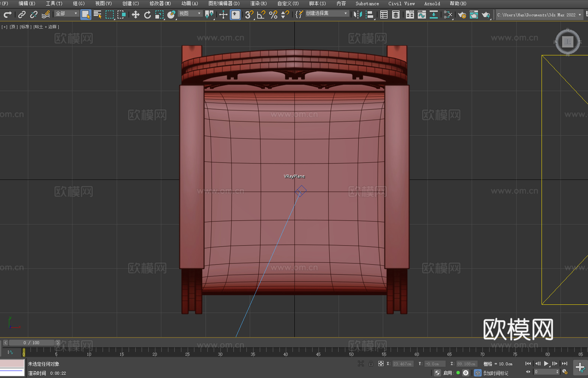Toggle the Isolate Selection icon

pos(361,364)
